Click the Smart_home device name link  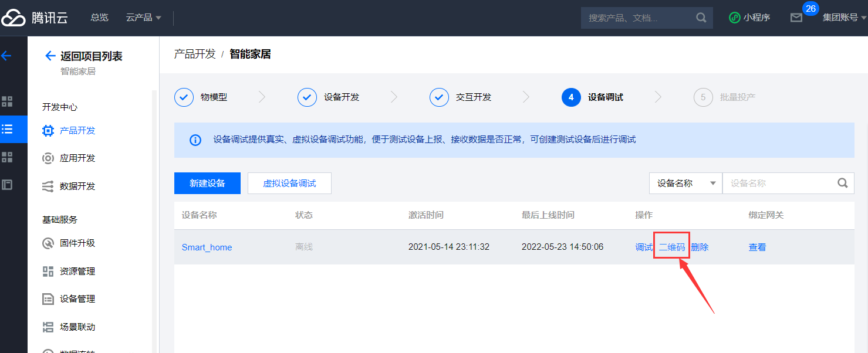coord(207,247)
